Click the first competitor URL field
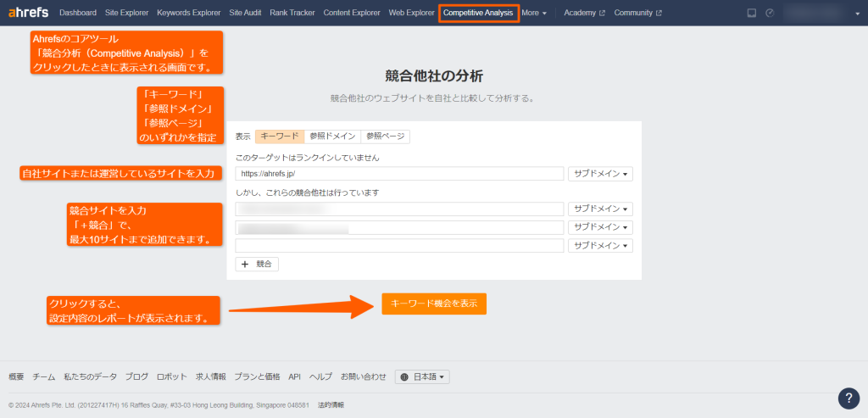This screenshot has width=868, height=418. coord(399,209)
